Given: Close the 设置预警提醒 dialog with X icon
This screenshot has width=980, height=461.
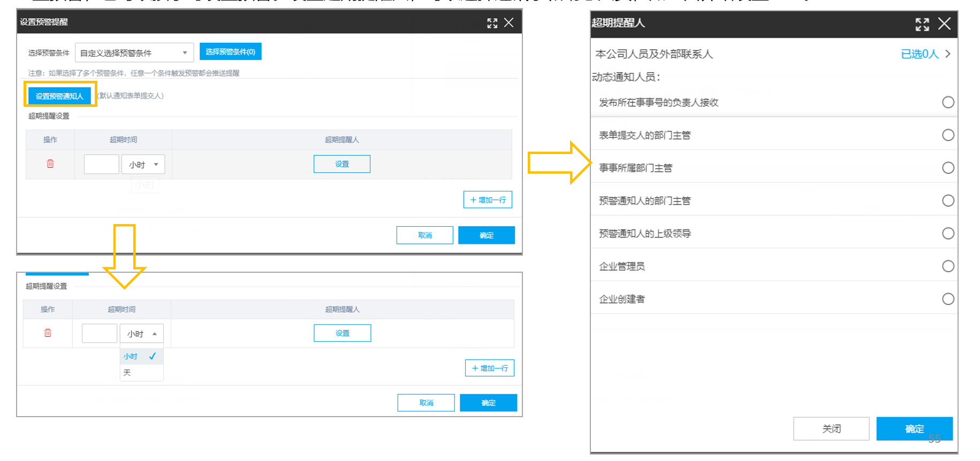Looking at the screenshot, I should (x=509, y=22).
